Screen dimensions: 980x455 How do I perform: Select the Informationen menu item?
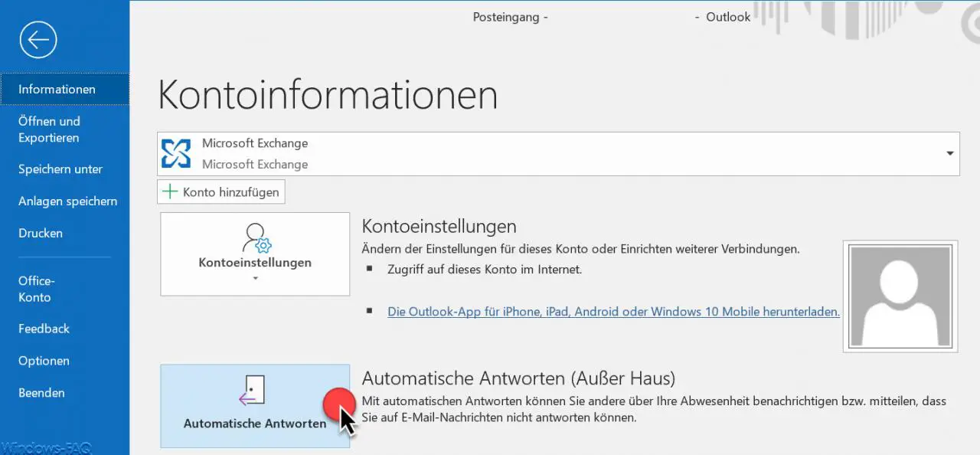[65, 89]
